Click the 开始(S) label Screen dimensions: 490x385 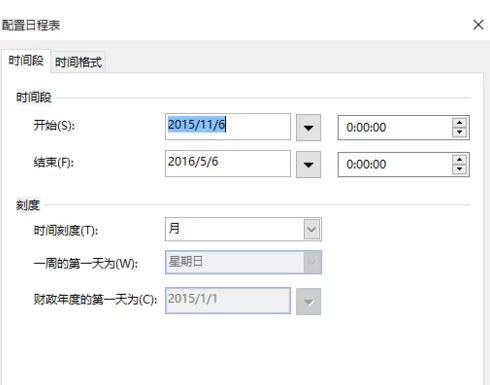54,126
